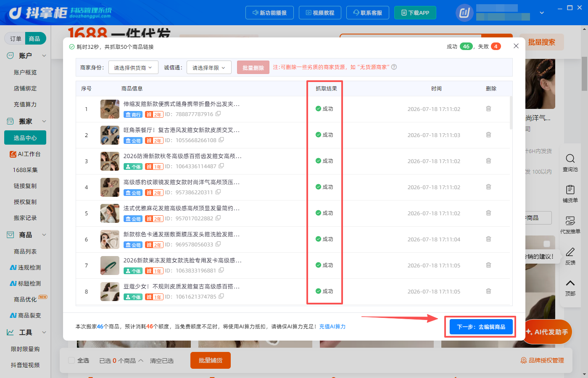588x378 pixels.
Task: Collapse the 商品 sidebar section
Action: 44,235
